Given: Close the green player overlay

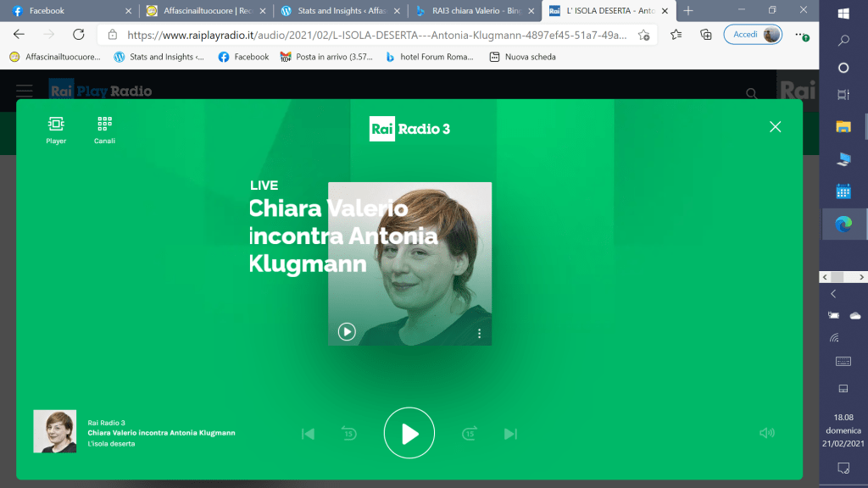Looking at the screenshot, I should pyautogui.click(x=775, y=126).
